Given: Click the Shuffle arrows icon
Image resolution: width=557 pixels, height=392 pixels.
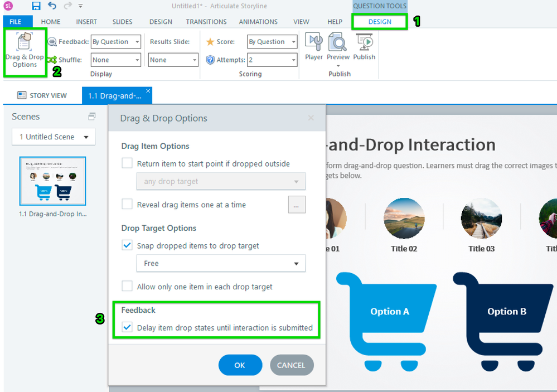Looking at the screenshot, I should pyautogui.click(x=52, y=60).
